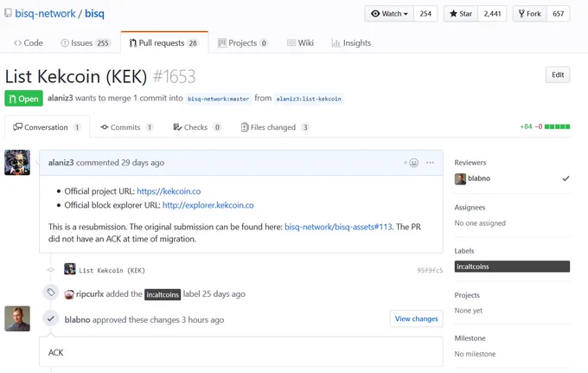The width and height of the screenshot is (588, 373).
Task: Open the Reviewers sidebar section
Action: [x=470, y=163]
